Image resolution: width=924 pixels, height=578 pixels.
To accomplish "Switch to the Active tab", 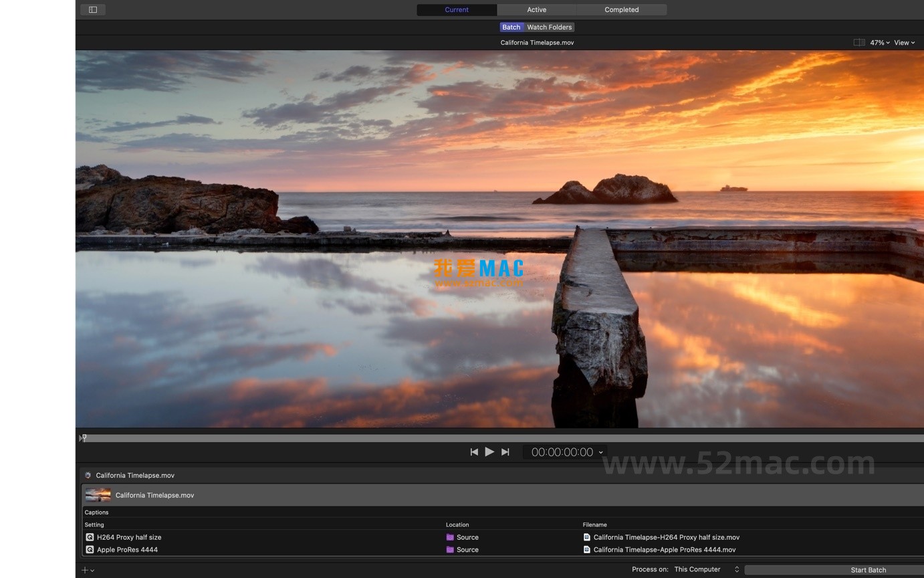I will tap(536, 9).
